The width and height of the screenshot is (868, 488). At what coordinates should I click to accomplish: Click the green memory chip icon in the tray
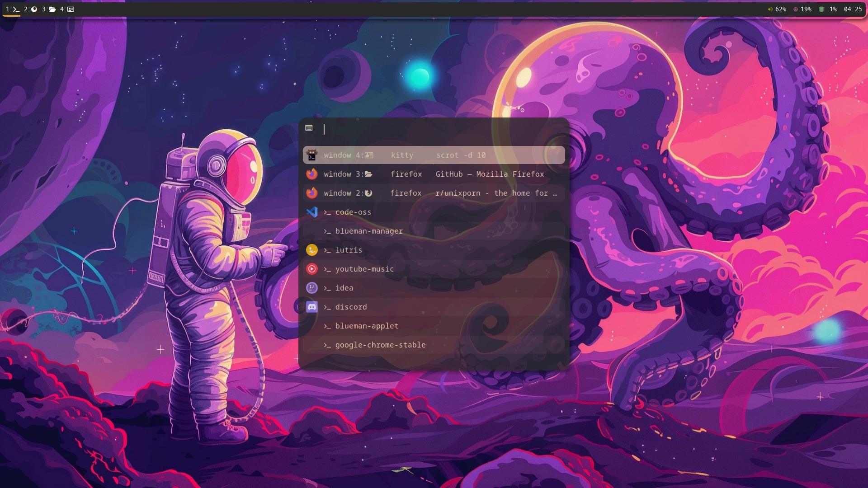pyautogui.click(x=822, y=9)
